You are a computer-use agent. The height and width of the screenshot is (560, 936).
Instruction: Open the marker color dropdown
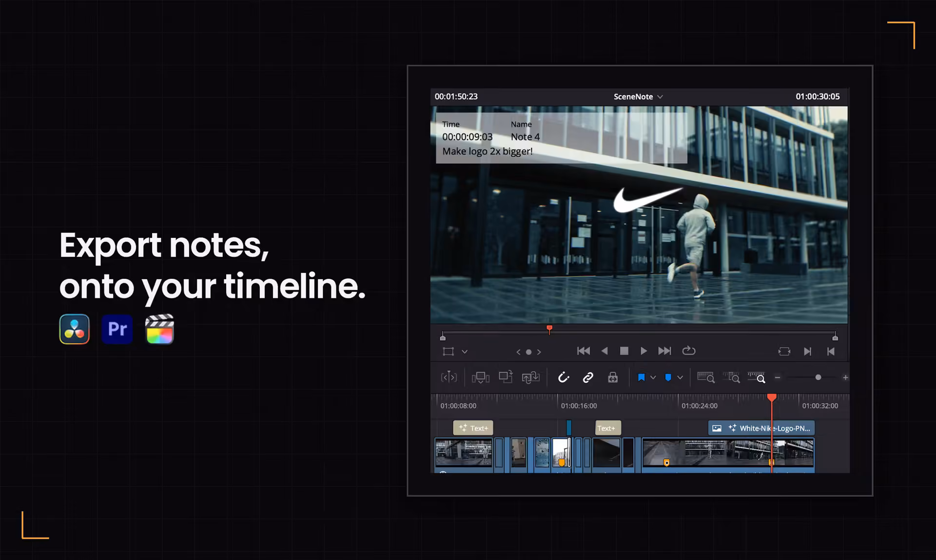click(x=680, y=377)
